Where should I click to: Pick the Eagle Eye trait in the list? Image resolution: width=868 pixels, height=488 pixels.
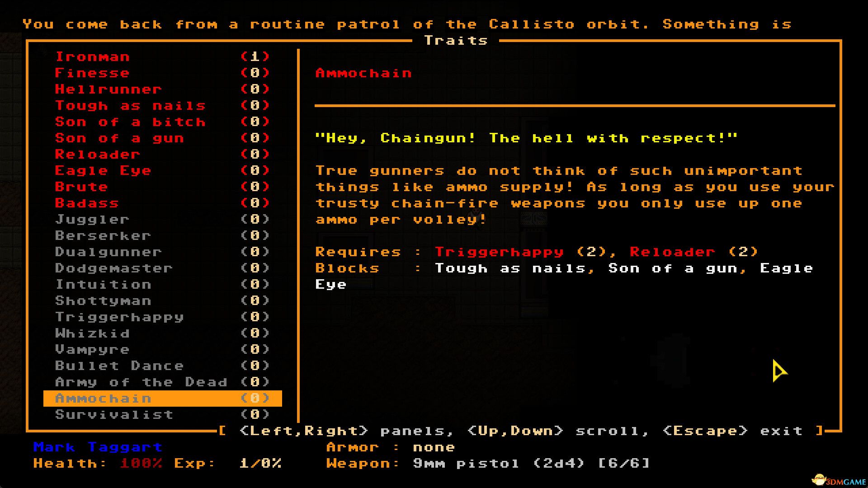tap(103, 171)
